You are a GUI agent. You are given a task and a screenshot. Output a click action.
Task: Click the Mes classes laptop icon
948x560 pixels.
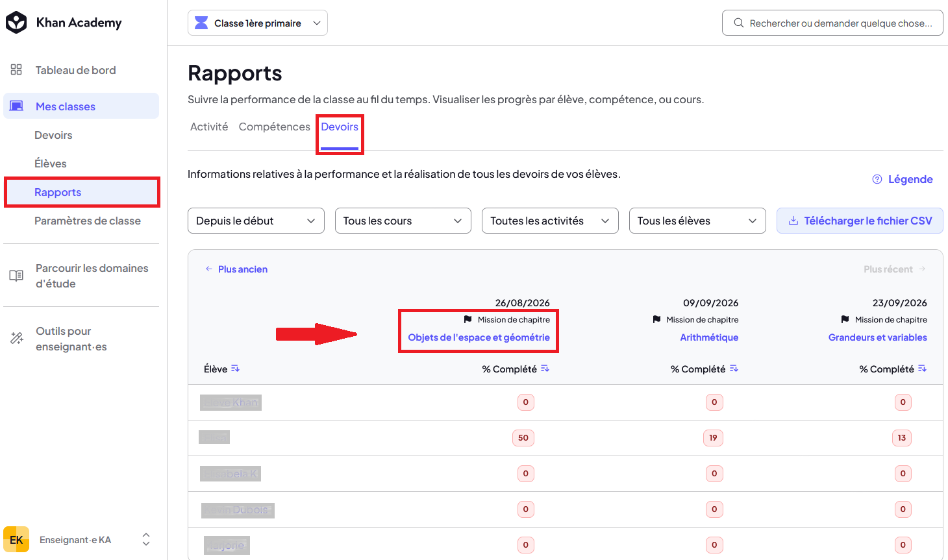[16, 106]
